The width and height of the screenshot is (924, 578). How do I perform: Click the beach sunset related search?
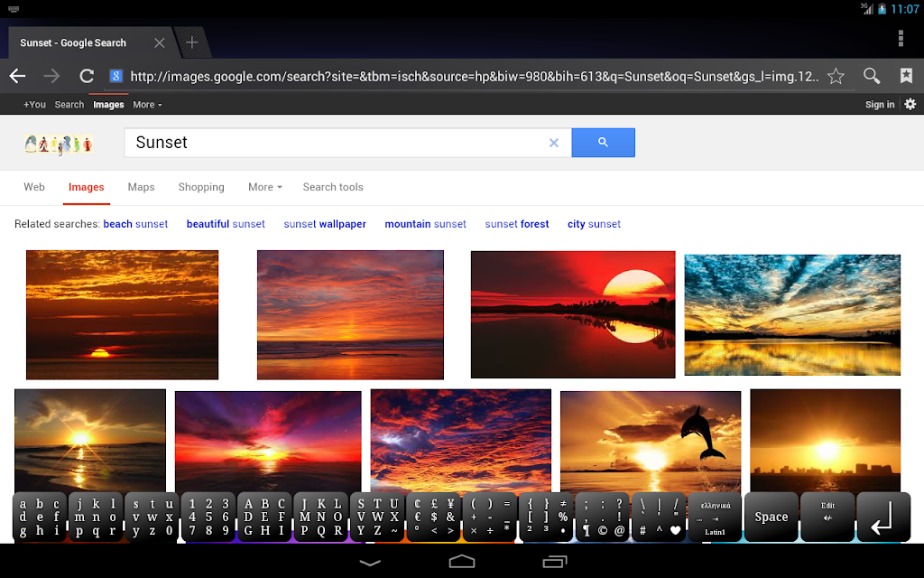(135, 224)
